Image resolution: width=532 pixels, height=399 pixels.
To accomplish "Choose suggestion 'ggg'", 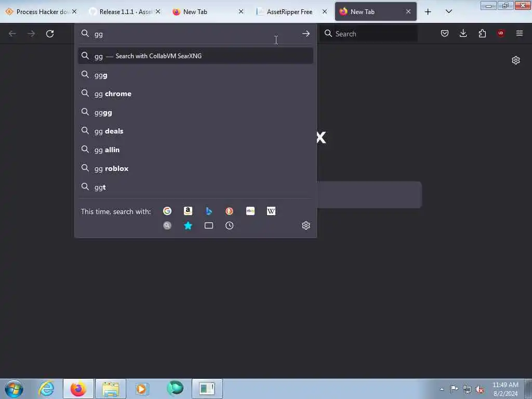I will [x=195, y=75].
